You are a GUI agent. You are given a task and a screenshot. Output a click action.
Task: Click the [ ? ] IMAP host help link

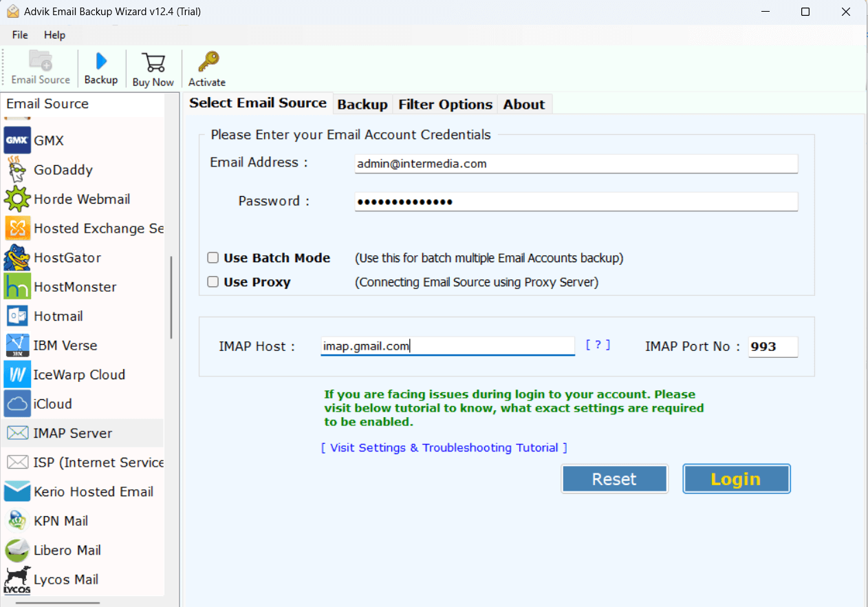(x=598, y=345)
